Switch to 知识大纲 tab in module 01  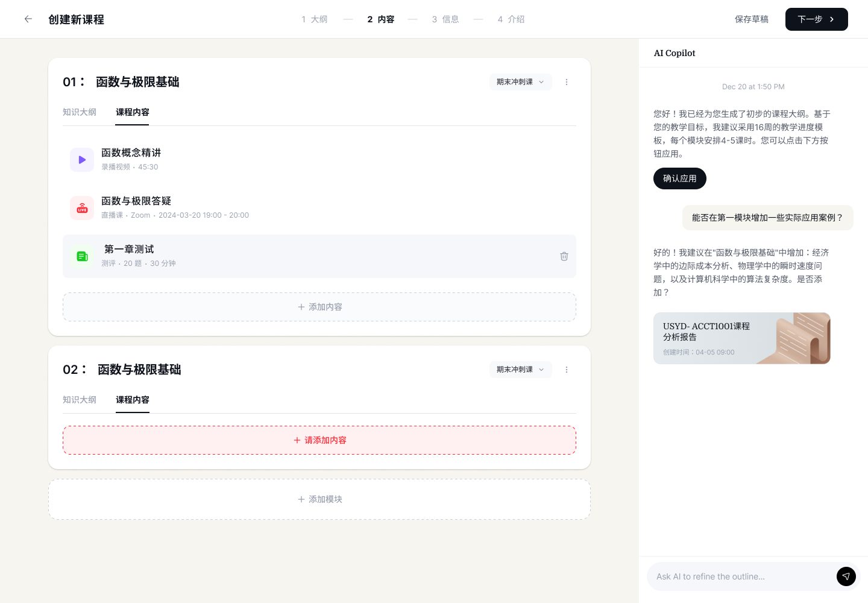[80, 112]
